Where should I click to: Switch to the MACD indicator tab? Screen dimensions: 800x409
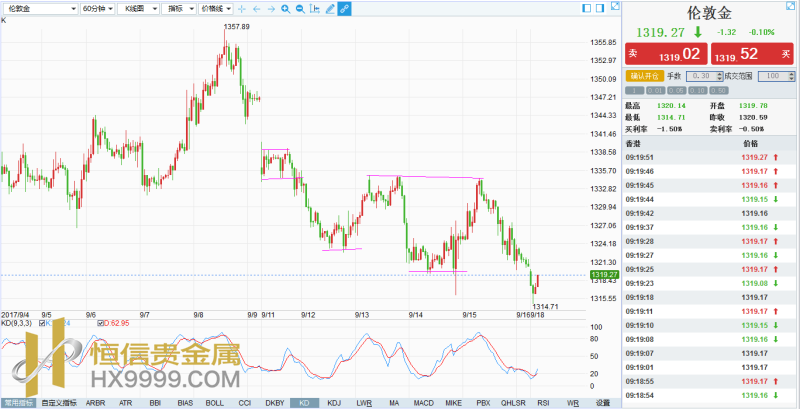423,402
